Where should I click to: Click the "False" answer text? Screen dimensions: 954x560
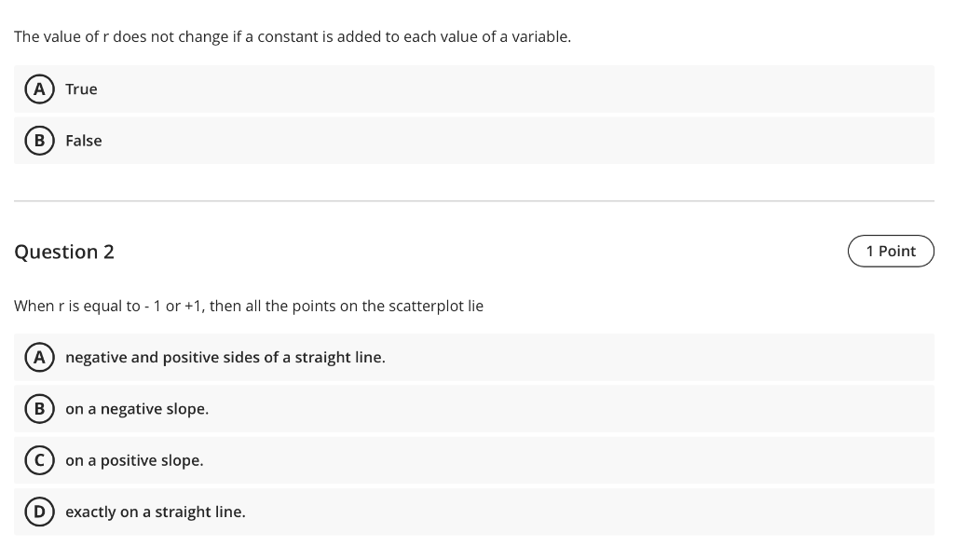84,141
